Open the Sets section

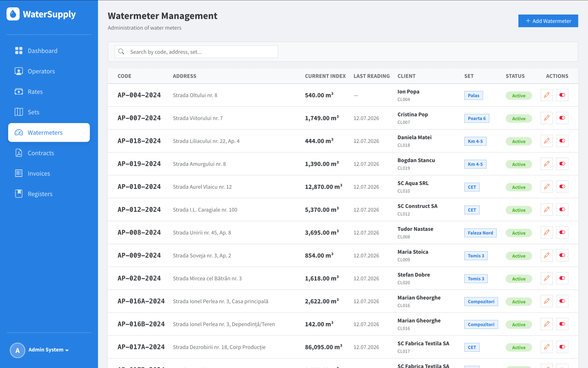(49, 112)
